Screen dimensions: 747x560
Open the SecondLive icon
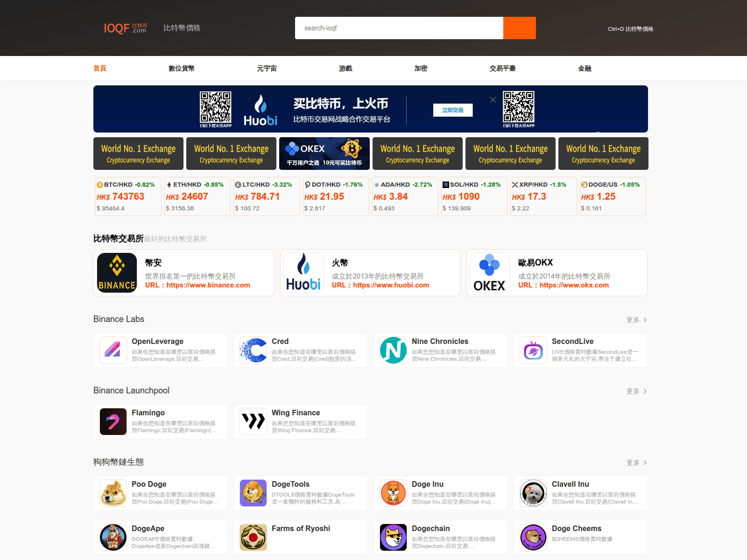click(x=533, y=350)
